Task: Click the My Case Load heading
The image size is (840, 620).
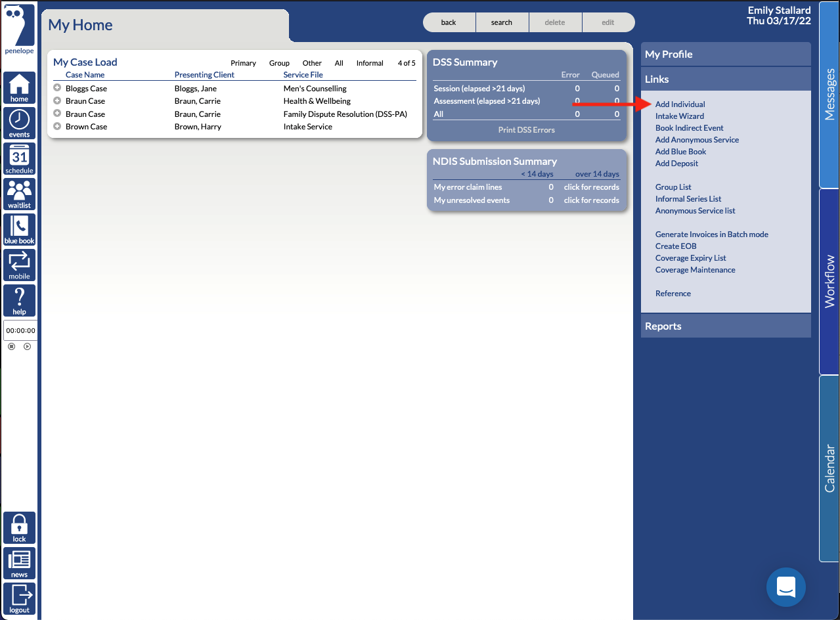Action: 85,62
